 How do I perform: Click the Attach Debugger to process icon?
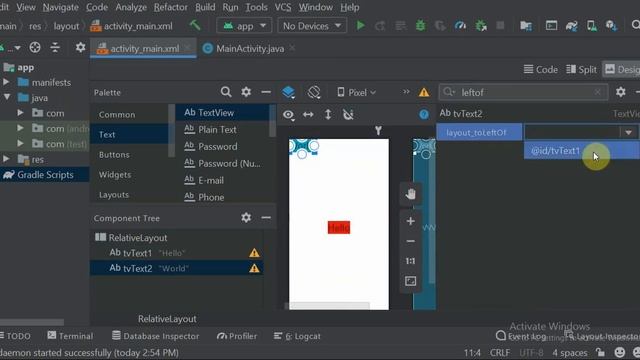pyautogui.click(x=481, y=26)
